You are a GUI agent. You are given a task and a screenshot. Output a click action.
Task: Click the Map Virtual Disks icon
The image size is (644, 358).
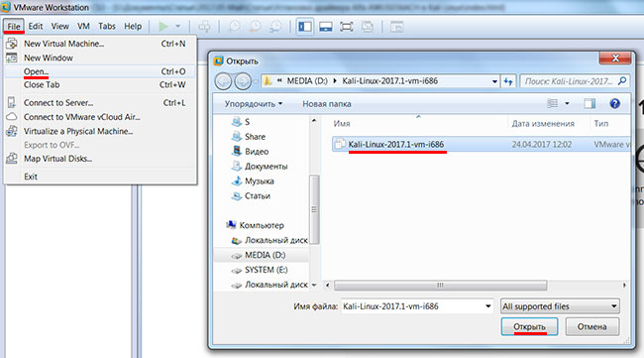point(12,159)
